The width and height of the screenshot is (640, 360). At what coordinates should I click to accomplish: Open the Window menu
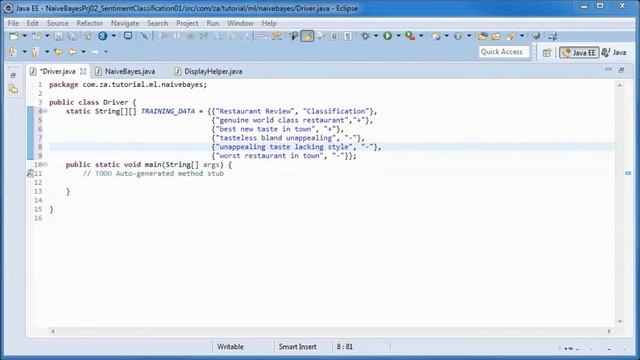pyautogui.click(x=240, y=23)
